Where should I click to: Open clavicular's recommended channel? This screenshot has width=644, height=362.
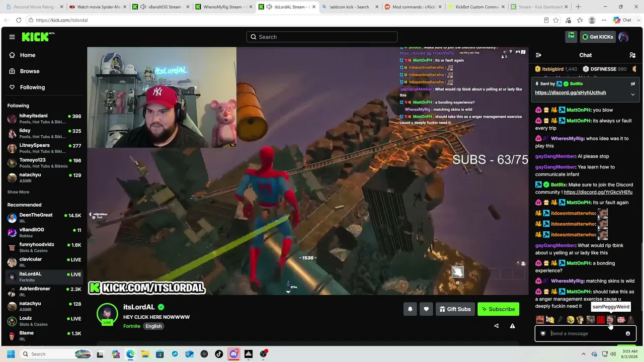pos(44,262)
